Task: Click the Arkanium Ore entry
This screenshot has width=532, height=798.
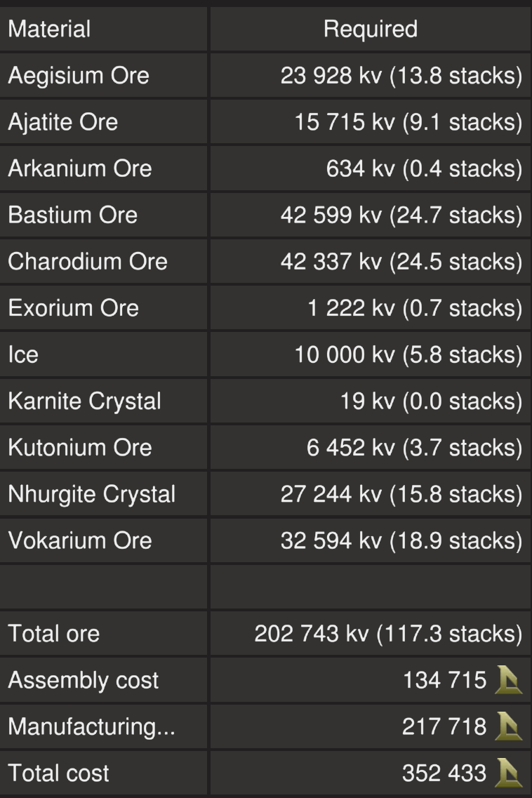Action: (80, 168)
